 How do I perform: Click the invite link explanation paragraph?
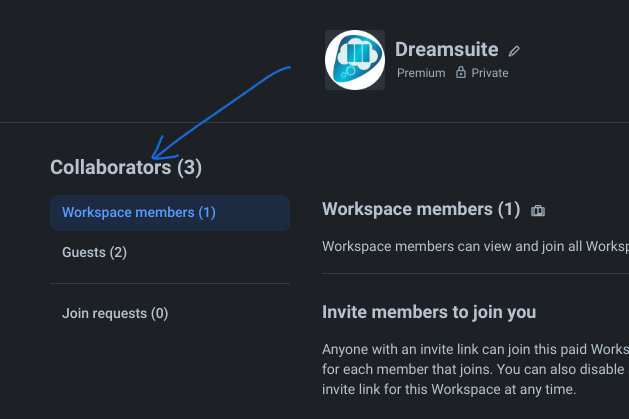point(475,369)
